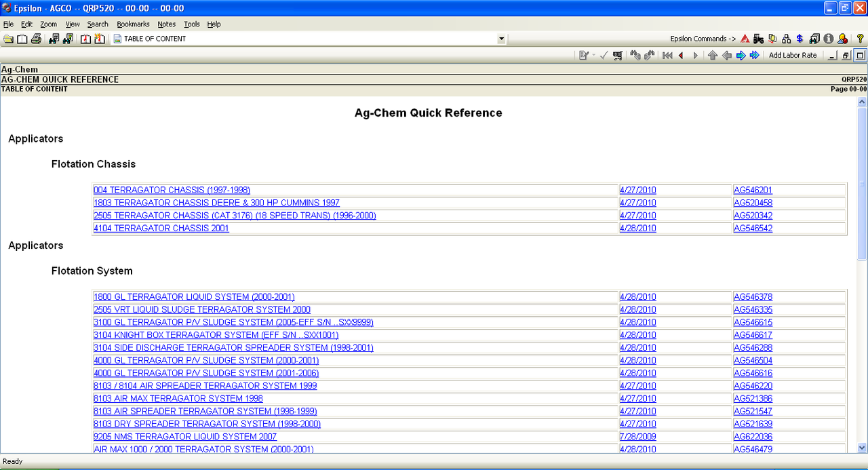Click the hierarchy tree command icon
The height and width of the screenshot is (470, 868).
[786, 39]
